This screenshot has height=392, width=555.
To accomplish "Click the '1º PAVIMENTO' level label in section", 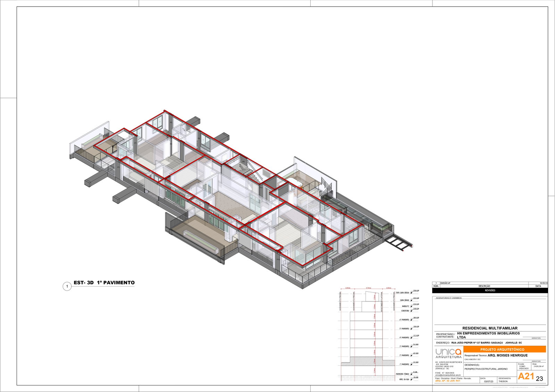I will (404, 365).
